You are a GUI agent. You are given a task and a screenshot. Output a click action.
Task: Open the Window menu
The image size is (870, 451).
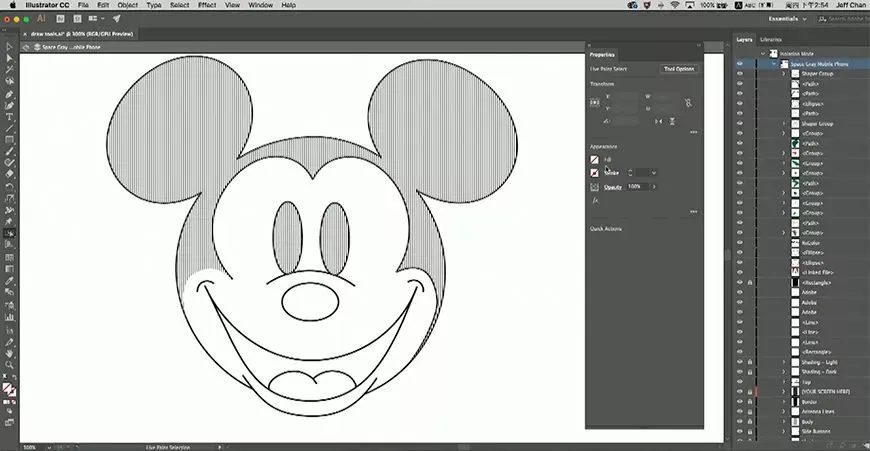coord(260,5)
